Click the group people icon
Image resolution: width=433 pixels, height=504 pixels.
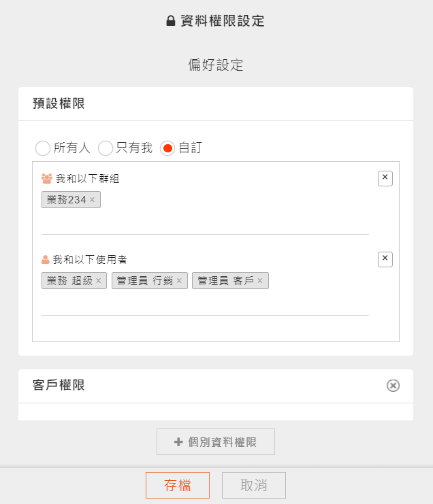pyautogui.click(x=47, y=178)
